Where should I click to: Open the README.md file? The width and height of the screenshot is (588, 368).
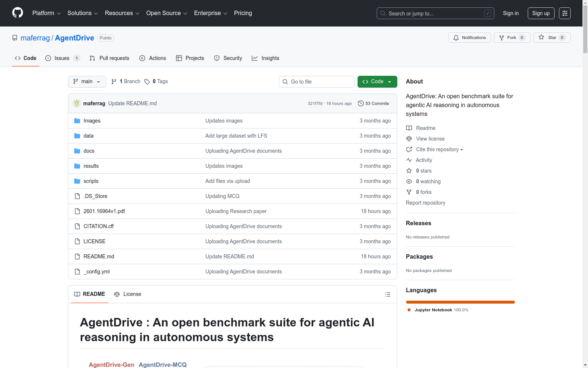[x=99, y=256]
